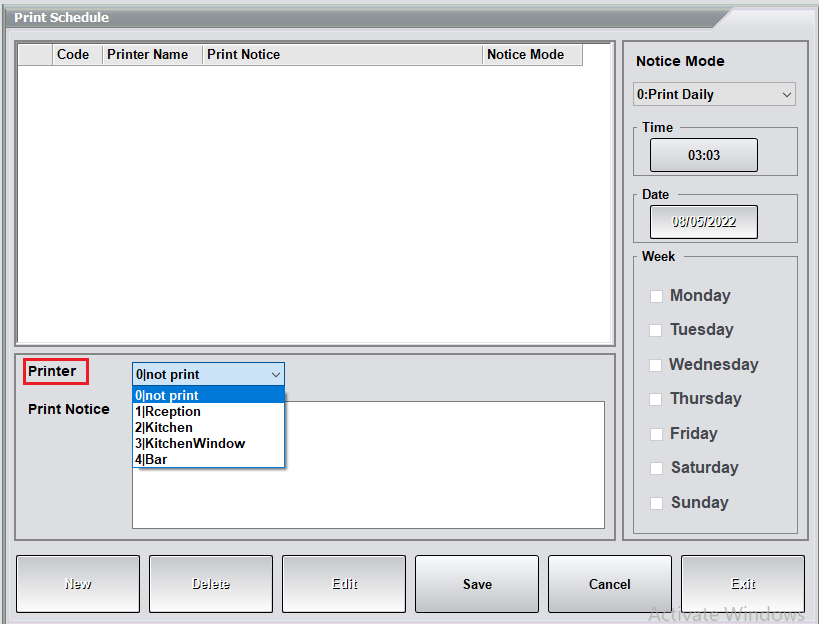
Task: Collapse the Printer combo box arrow
Action: pos(275,374)
